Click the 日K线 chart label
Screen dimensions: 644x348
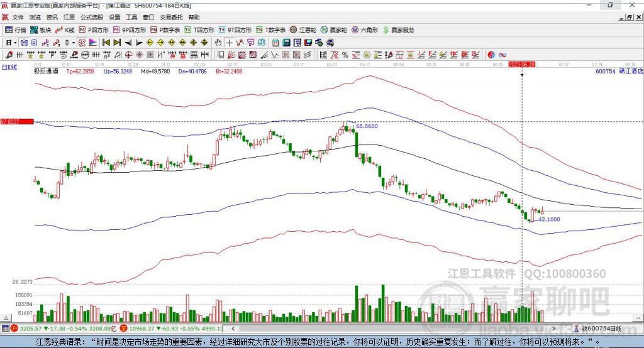tap(9, 67)
